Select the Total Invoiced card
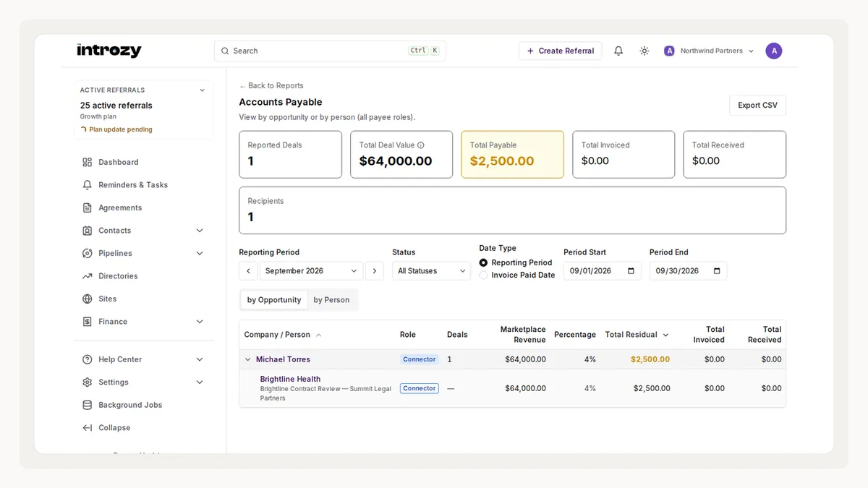The image size is (868, 488). coord(624,154)
